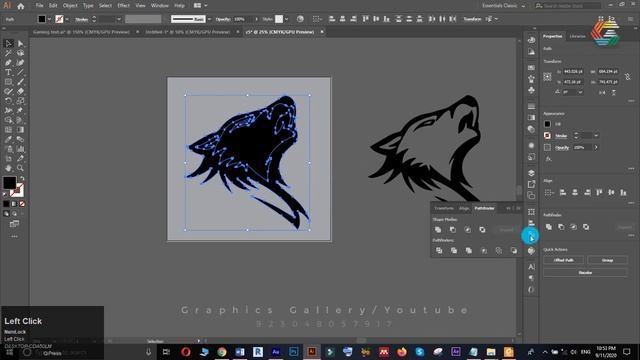Open the Effect menu

coord(123,6)
